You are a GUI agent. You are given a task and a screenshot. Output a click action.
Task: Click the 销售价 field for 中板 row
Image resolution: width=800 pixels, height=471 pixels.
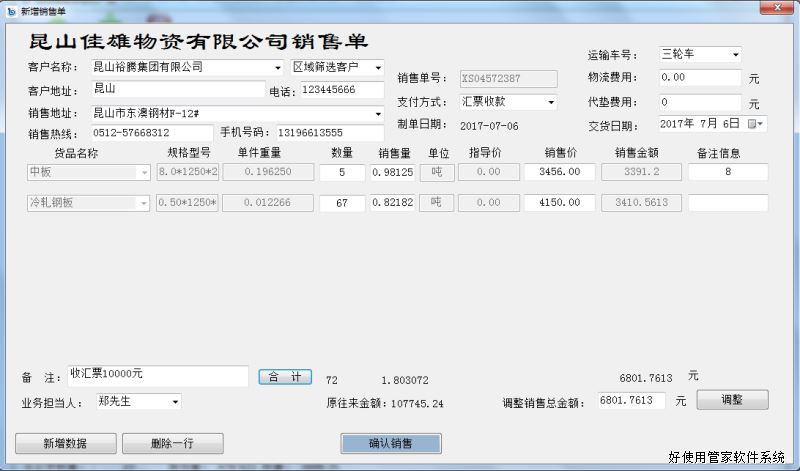pyautogui.click(x=559, y=172)
